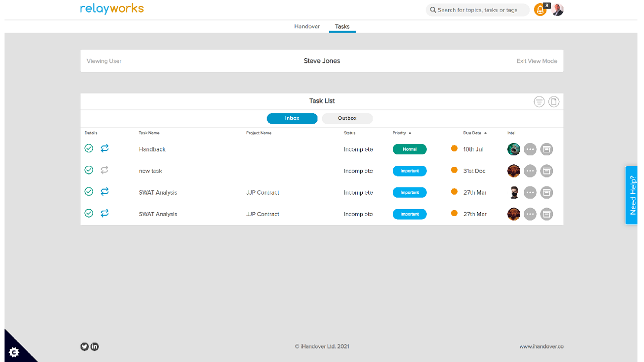Open the Need Help? side tab
Image resolution: width=644 pixels, height=362 pixels.
(632, 195)
